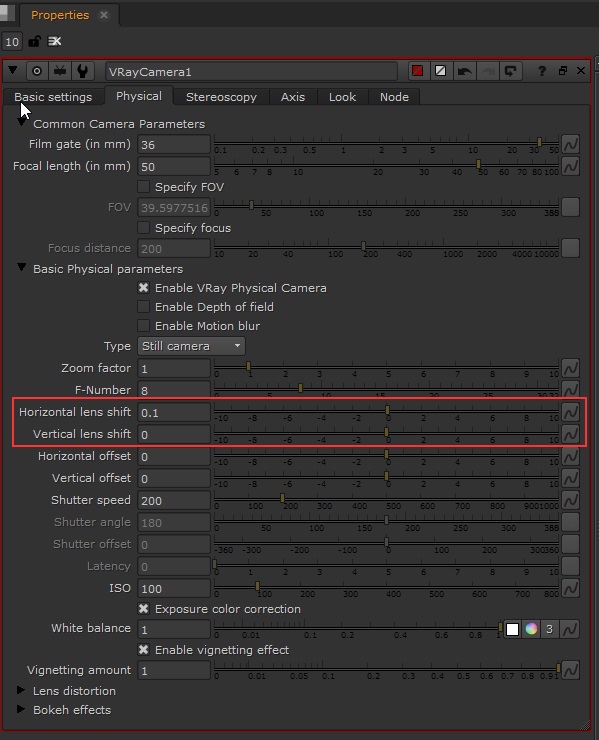
Task: Check Enable Depth of field
Action: point(143,307)
